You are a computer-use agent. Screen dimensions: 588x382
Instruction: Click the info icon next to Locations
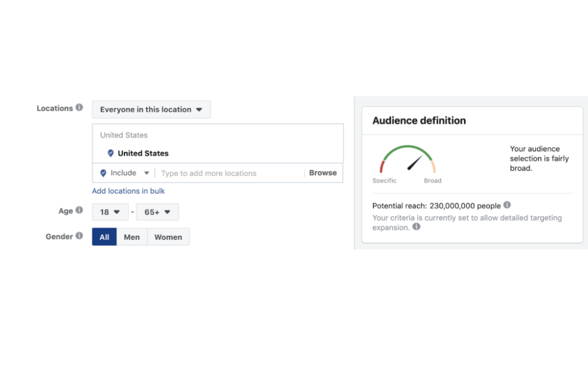[x=79, y=108]
